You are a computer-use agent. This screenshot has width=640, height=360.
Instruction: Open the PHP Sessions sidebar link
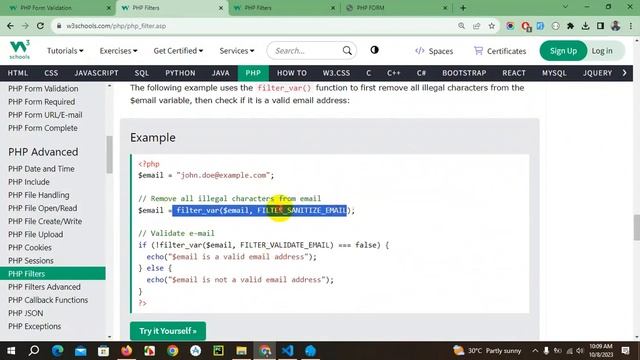coord(31,260)
